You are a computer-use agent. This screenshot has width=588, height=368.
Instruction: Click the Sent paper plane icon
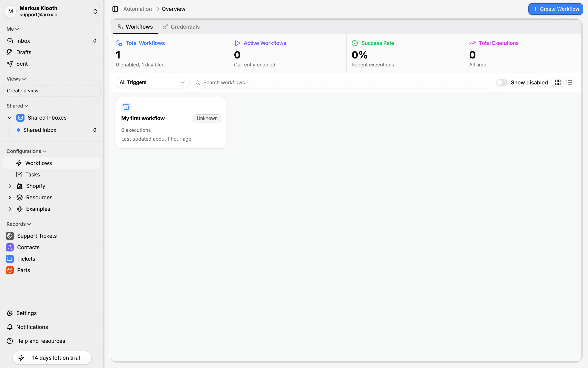(10, 64)
